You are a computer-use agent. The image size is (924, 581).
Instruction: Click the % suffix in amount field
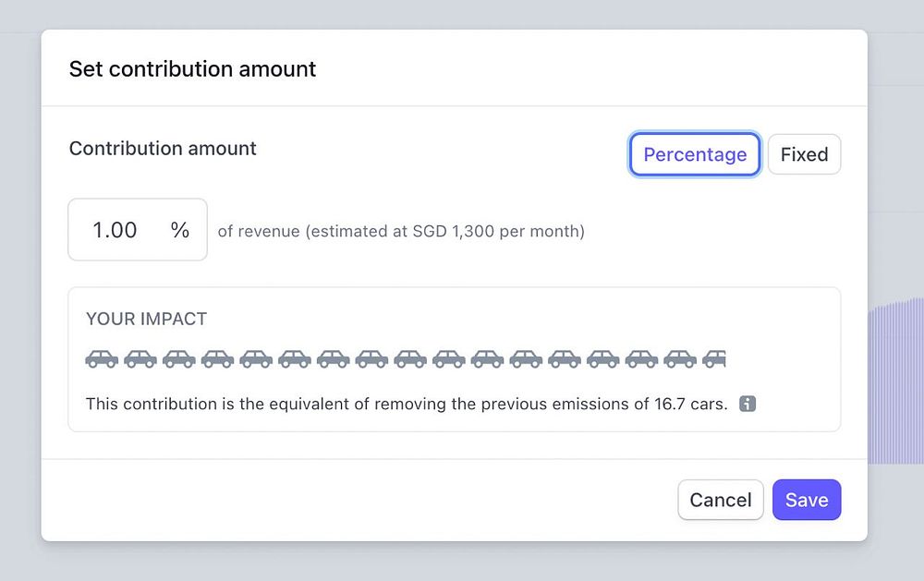tap(180, 230)
